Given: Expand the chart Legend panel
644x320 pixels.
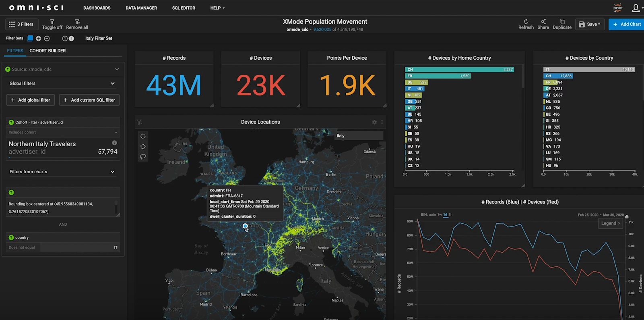Looking at the screenshot, I should [x=611, y=223].
